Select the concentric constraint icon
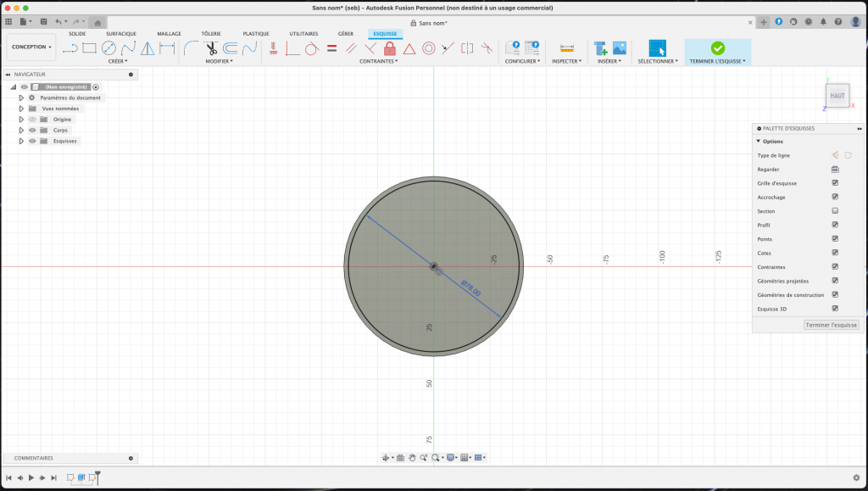Image resolution: width=868 pixels, height=491 pixels. 429,48
